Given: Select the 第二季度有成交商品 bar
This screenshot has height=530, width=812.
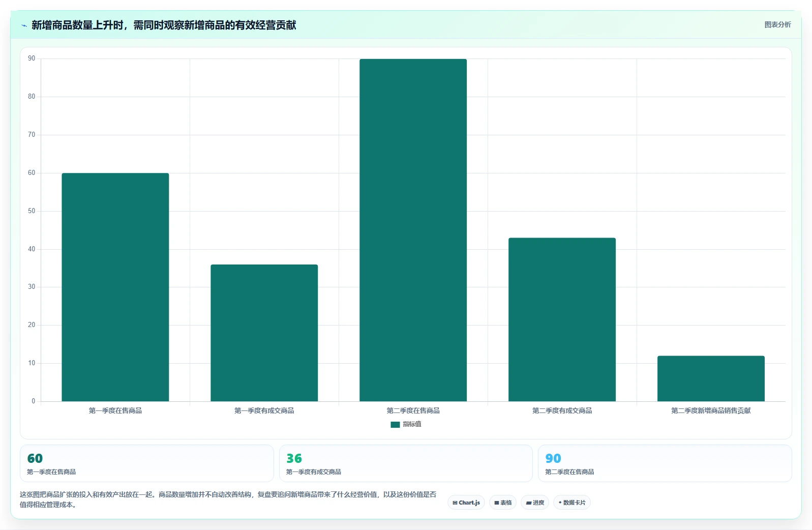Looking at the screenshot, I should 562,319.
